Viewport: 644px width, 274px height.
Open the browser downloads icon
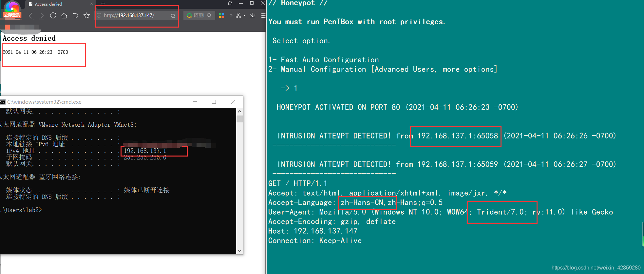pos(253,15)
